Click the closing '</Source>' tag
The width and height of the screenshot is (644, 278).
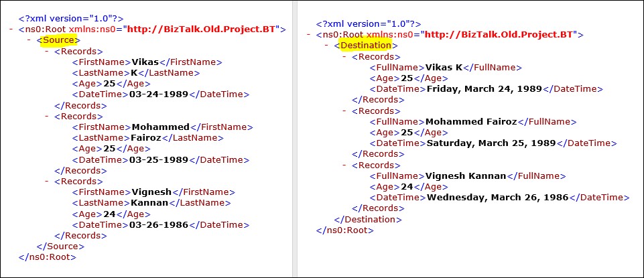[x=60, y=247]
